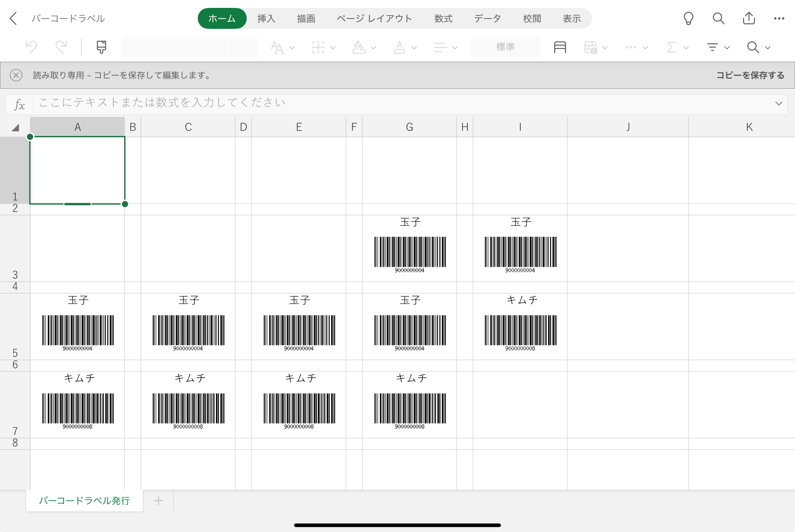Expand the format as table dropdown arrow
Screen dimensions: 795x532
pos(605,48)
